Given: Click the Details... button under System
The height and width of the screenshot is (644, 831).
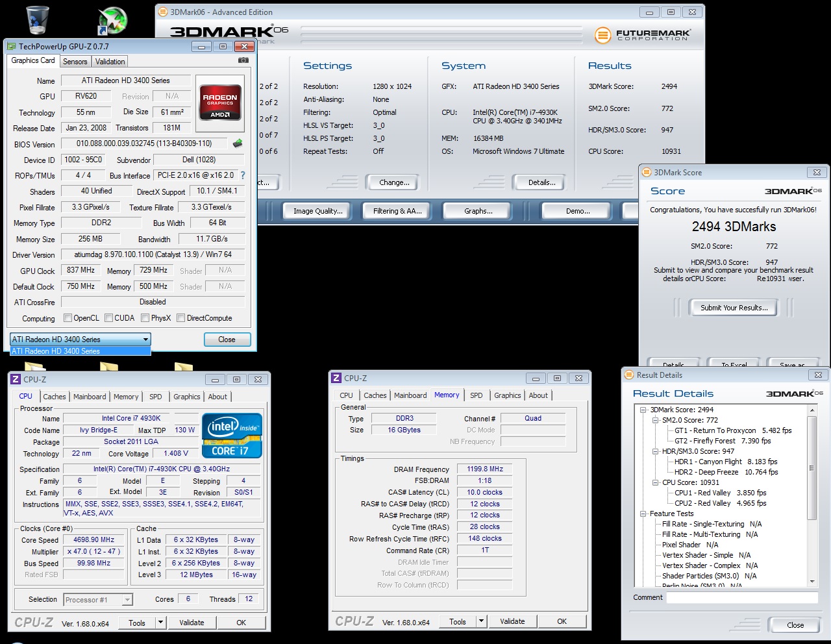Looking at the screenshot, I should coord(541,182).
